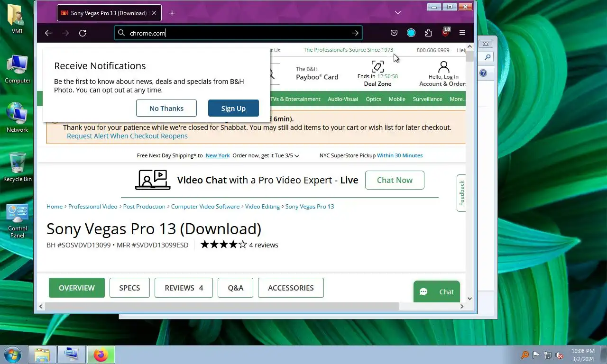
Task: Click the Within 30 Minutes pickup link
Action: (400, 155)
